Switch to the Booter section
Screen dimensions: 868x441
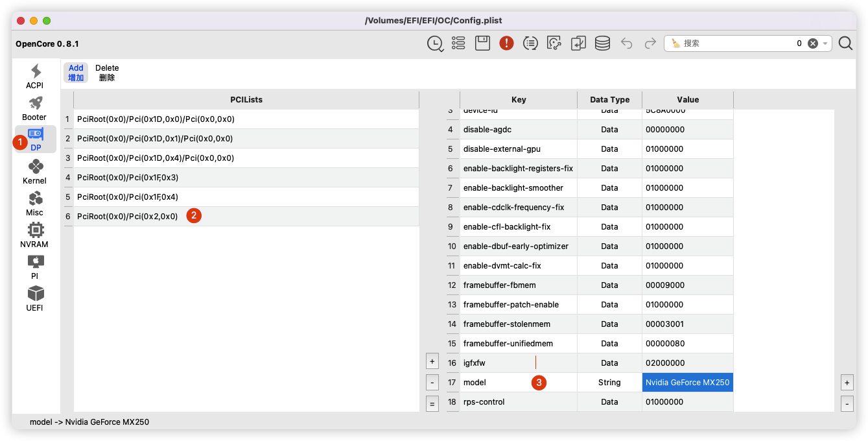click(x=34, y=108)
